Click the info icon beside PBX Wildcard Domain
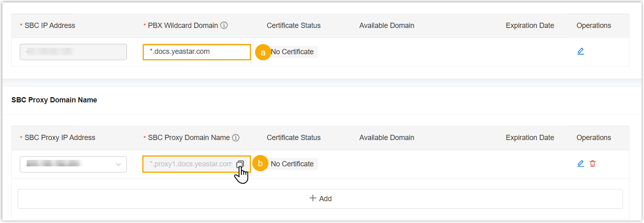This screenshot has width=644, height=223. 224,25
